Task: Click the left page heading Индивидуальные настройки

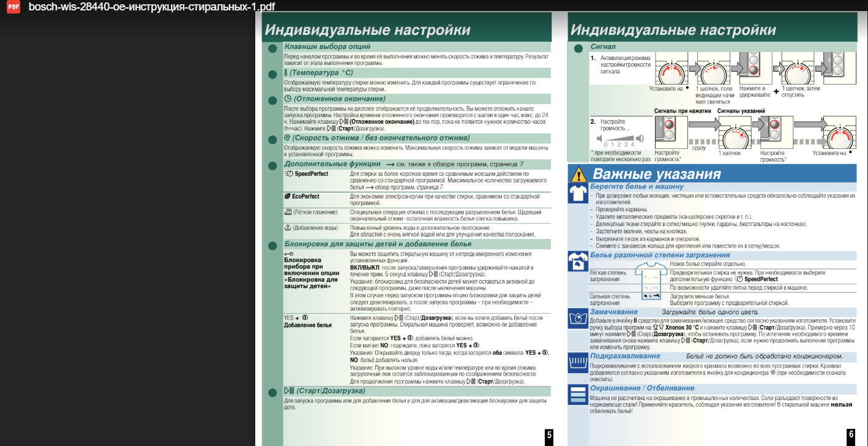Action: click(x=368, y=30)
